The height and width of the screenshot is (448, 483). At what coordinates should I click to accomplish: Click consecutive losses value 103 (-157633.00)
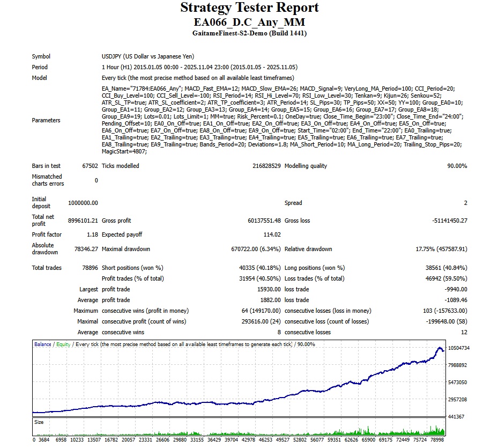[x=445, y=311]
